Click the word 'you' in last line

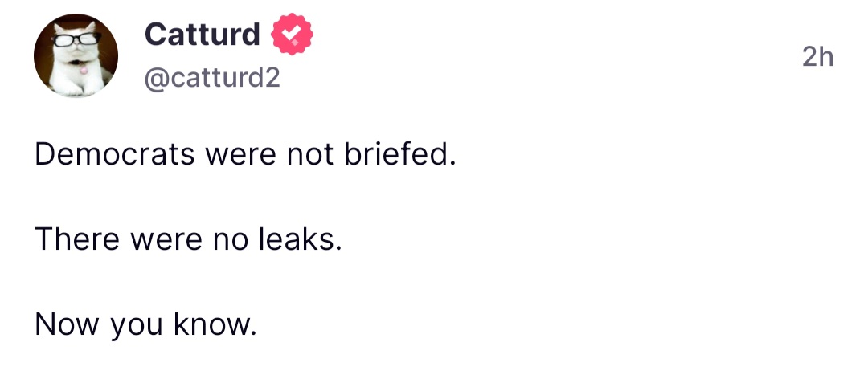pos(137,328)
